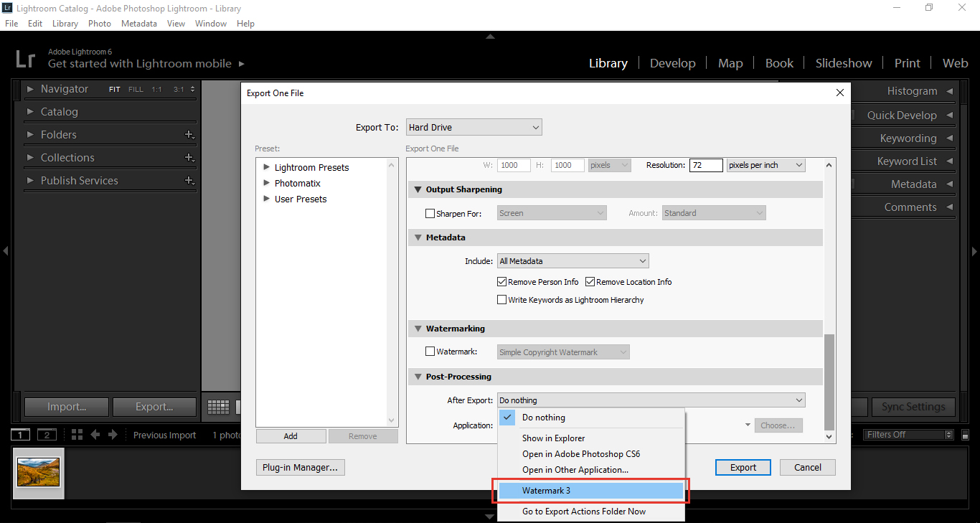Open the Photo menu
This screenshot has width=980, height=523.
click(100, 24)
